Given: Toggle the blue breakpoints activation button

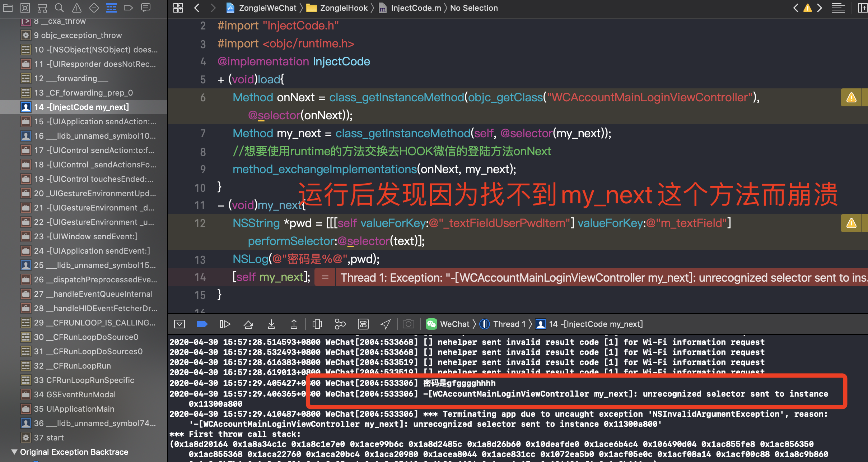Looking at the screenshot, I should [x=202, y=324].
